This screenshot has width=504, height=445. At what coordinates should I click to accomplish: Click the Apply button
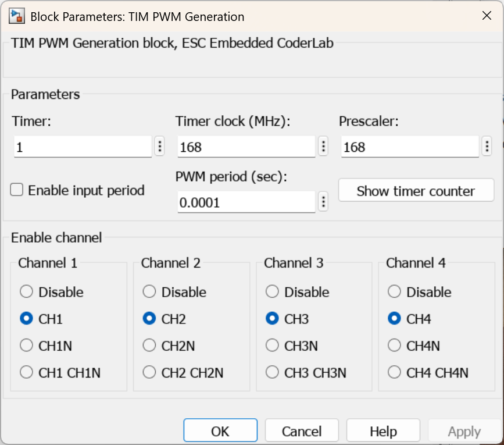tap(464, 430)
